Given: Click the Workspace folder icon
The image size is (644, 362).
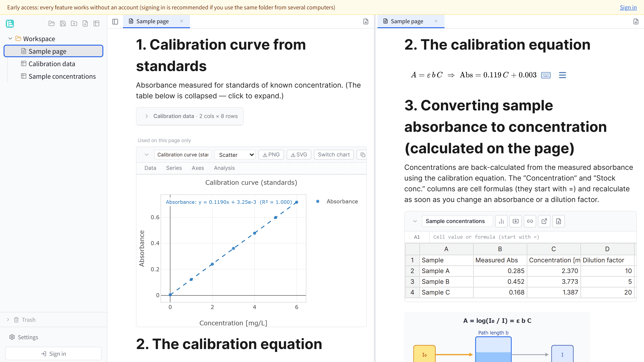Looking at the screenshot, I should tap(18, 38).
